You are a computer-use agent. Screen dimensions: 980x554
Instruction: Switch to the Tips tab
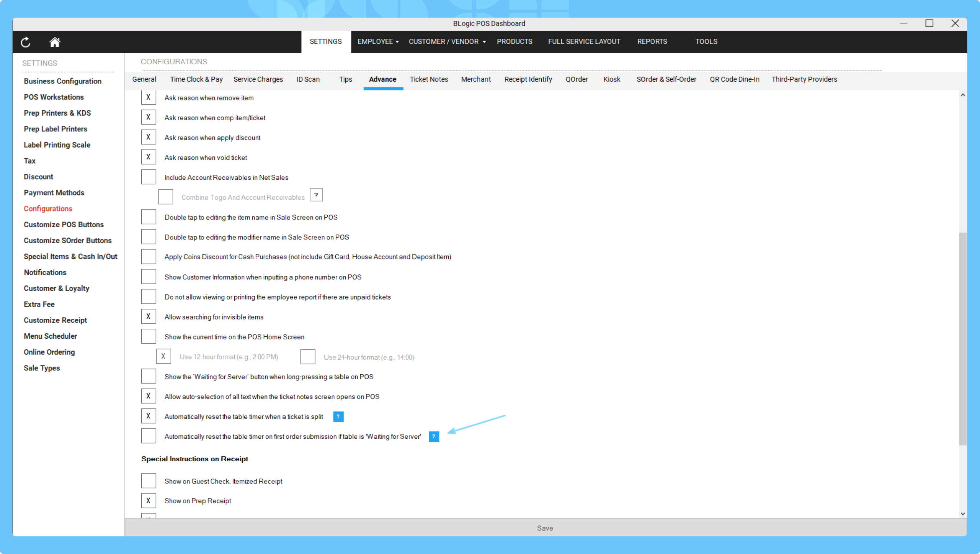coord(345,79)
